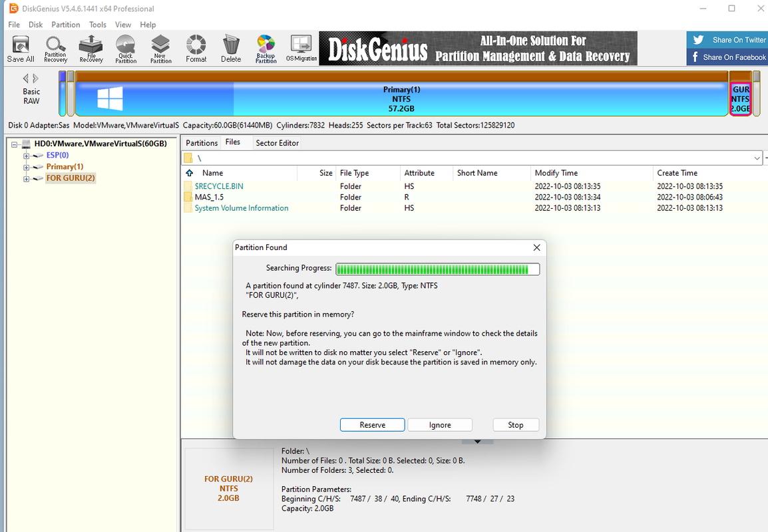Click the $RECYCLE.BIN folder icon

click(188, 186)
